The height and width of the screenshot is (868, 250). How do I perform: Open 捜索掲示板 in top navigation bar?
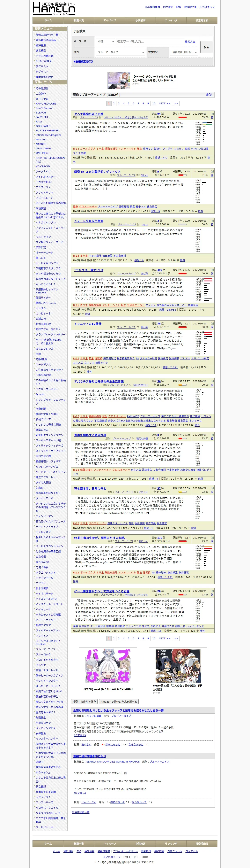pyautogui.click(x=202, y=20)
